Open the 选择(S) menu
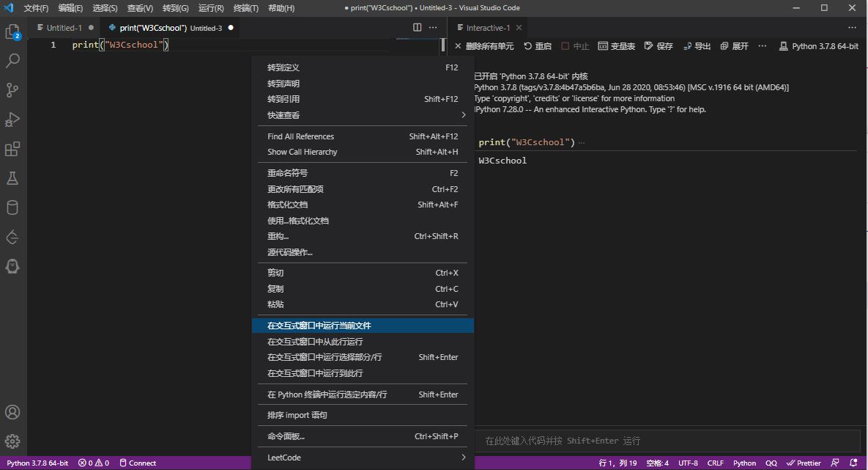868x470 pixels. pos(105,8)
